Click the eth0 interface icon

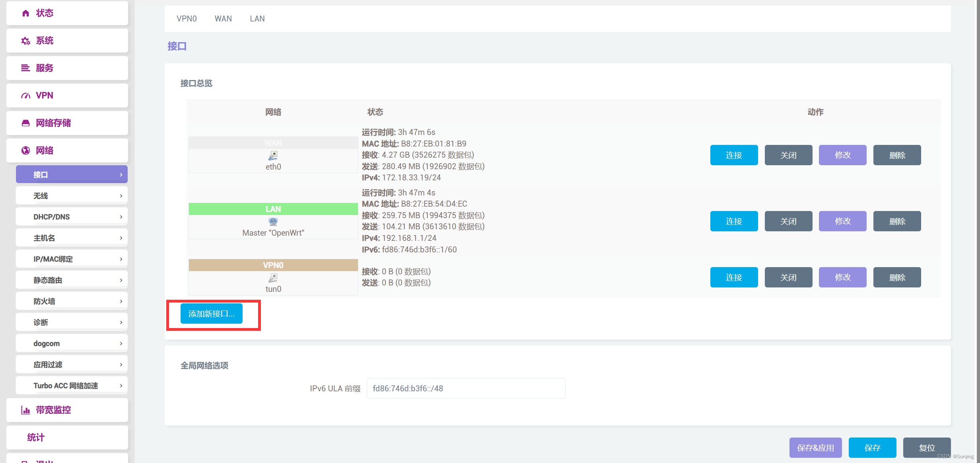[273, 156]
